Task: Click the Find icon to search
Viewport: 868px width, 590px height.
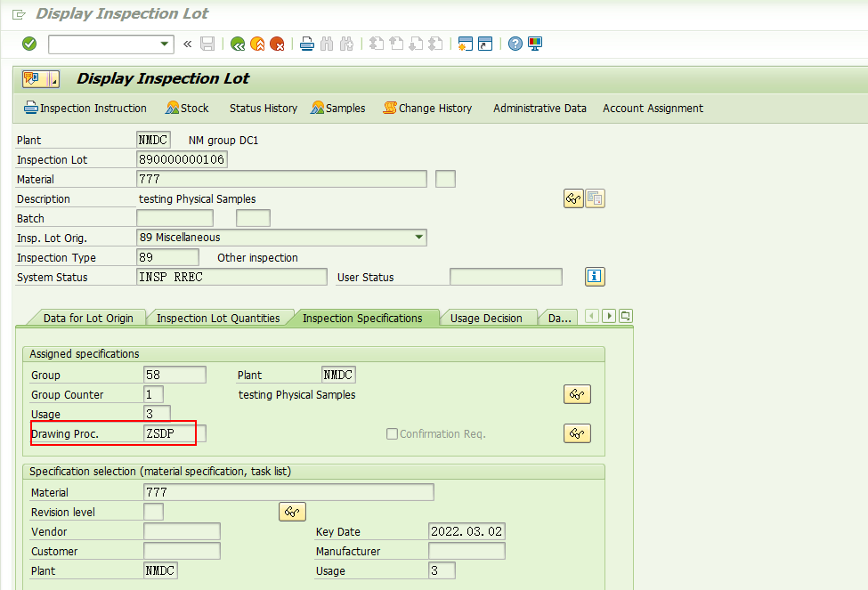Action: [325, 43]
